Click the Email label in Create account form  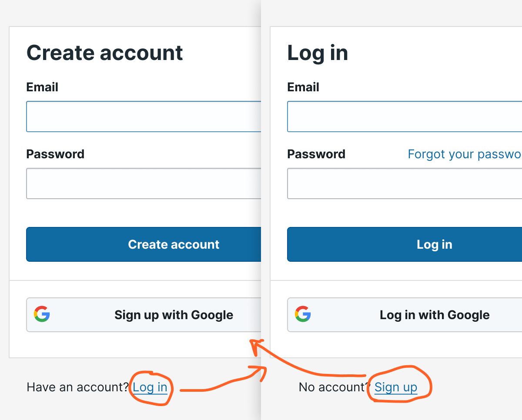pyautogui.click(x=42, y=87)
